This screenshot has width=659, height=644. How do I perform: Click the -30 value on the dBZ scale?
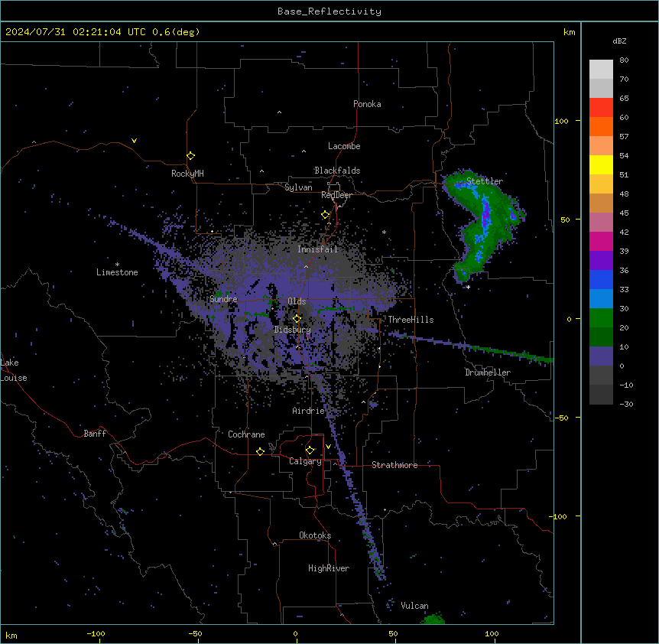tap(626, 404)
